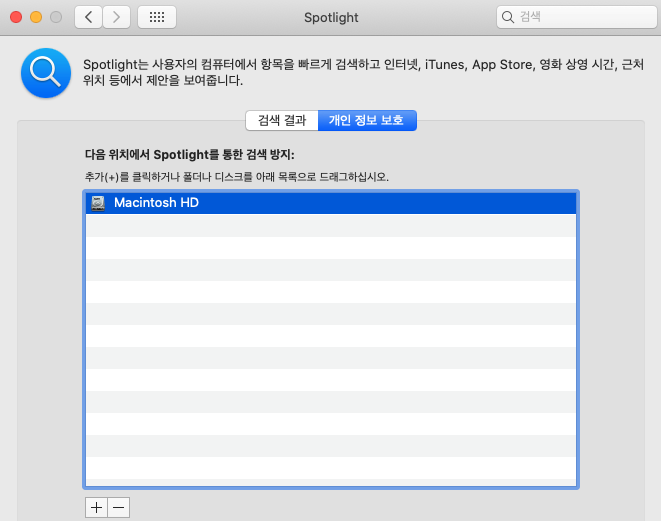Select the 개인 정보 보호 tab
Screen dimensions: 661x521
367,121
